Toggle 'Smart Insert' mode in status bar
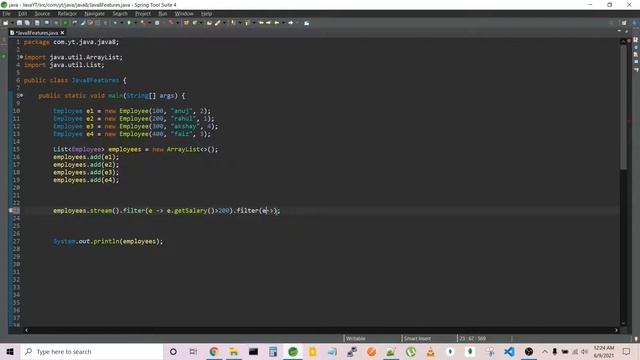This screenshot has height=360, width=640. [417, 338]
